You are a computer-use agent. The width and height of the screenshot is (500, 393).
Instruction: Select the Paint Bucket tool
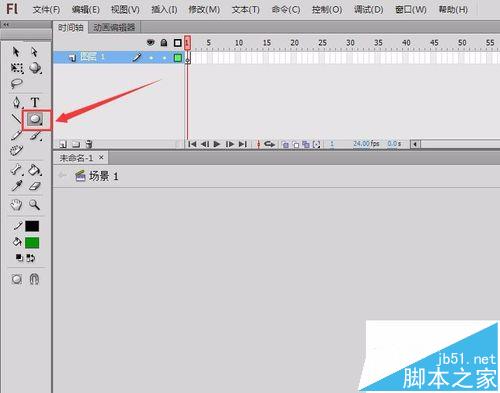pyautogui.click(x=35, y=170)
